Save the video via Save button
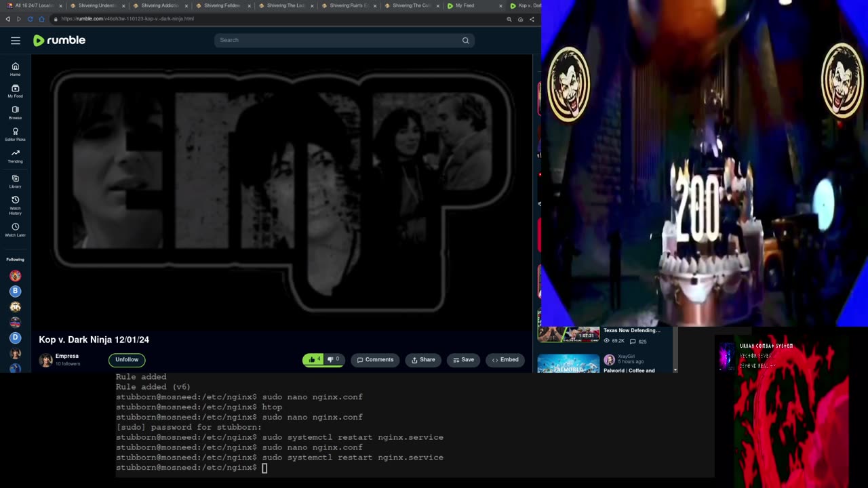868x488 pixels. [x=463, y=360]
